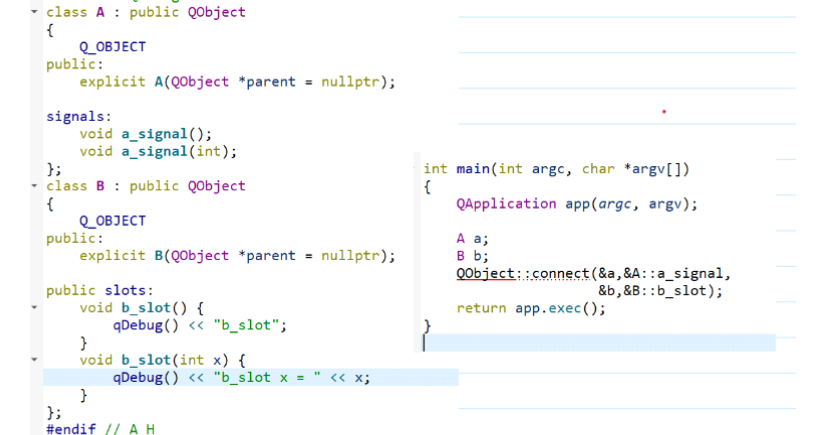Click the explicit B constructor line

tap(237, 256)
